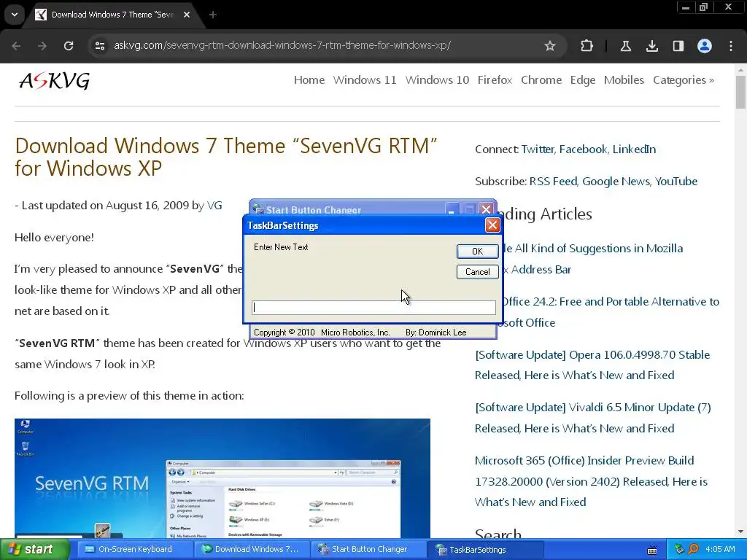This screenshot has width=747, height=560.
Task: Click the Chrome back arrow
Action: [x=16, y=46]
